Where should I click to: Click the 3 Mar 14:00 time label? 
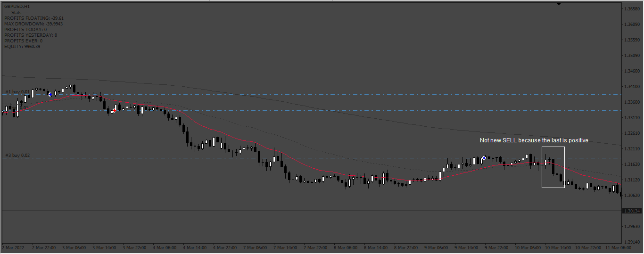coord(104,248)
